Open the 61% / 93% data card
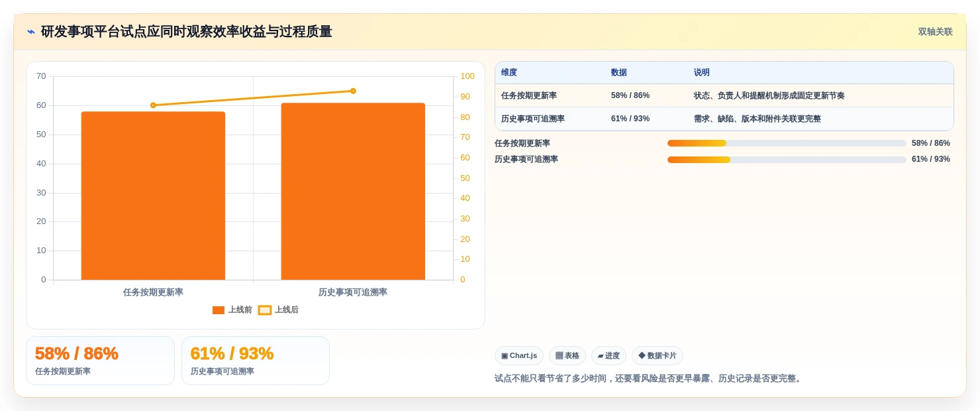 (256, 361)
